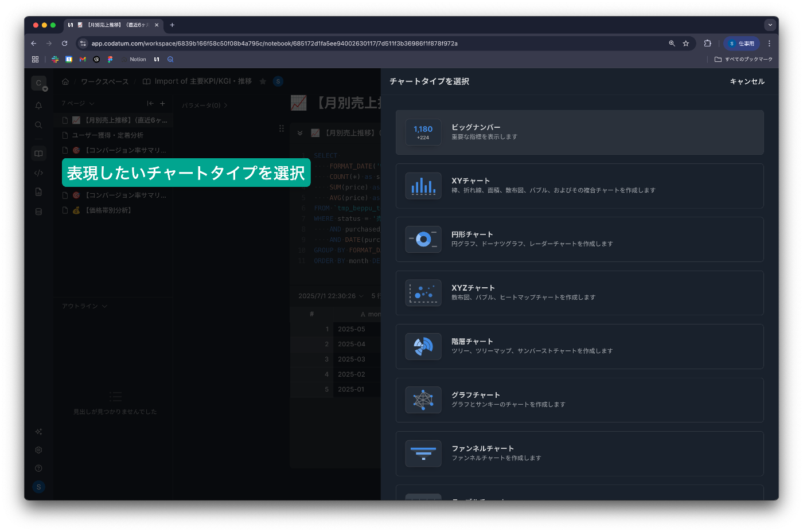
Task: Go to the home breadcrumb icon
Action: (x=65, y=81)
